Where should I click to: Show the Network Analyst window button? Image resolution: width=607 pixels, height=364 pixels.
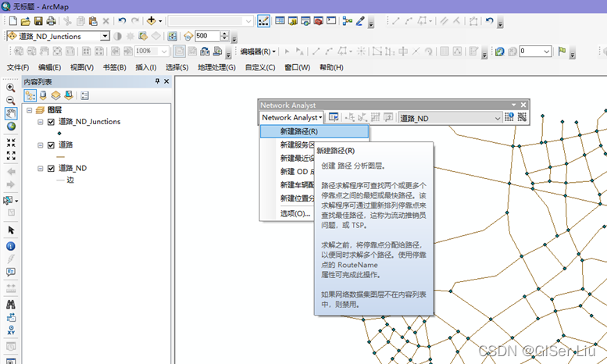[x=334, y=117]
